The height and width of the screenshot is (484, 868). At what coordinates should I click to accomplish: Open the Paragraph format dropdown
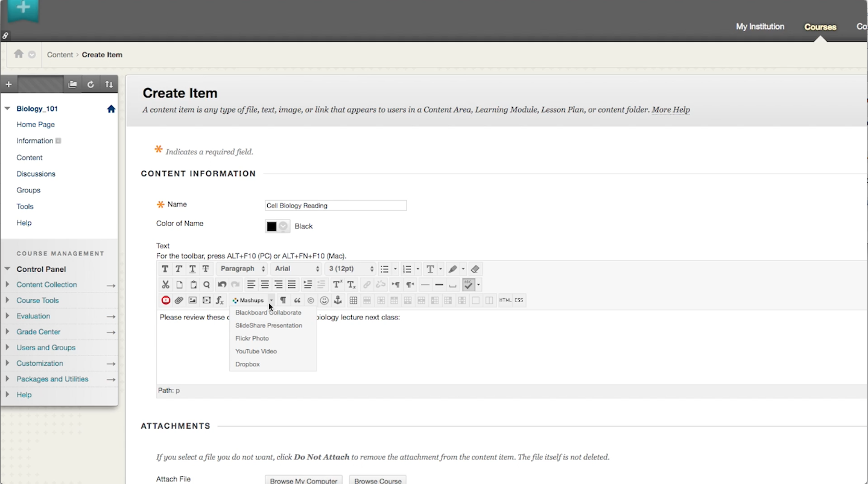pos(242,269)
